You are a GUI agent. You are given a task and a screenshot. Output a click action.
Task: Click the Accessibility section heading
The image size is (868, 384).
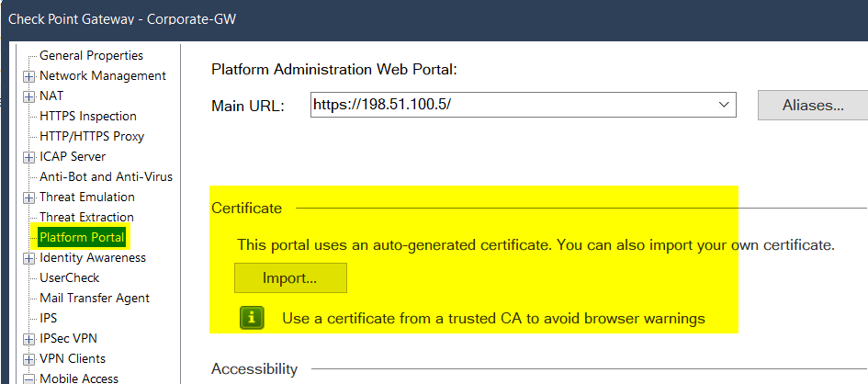pos(254,369)
